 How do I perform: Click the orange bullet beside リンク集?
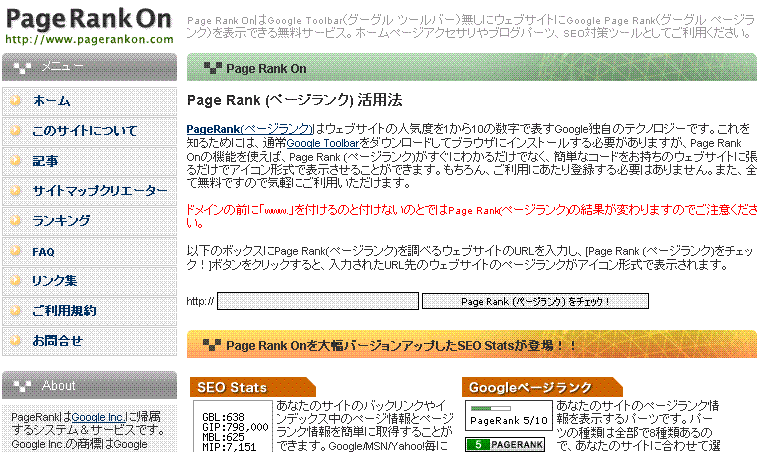(16, 280)
